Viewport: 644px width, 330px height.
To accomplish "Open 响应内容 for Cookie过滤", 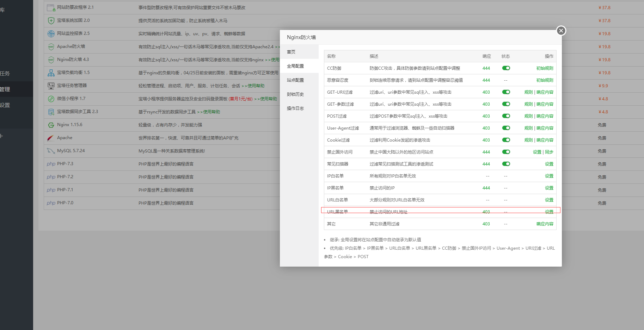I will [545, 140].
